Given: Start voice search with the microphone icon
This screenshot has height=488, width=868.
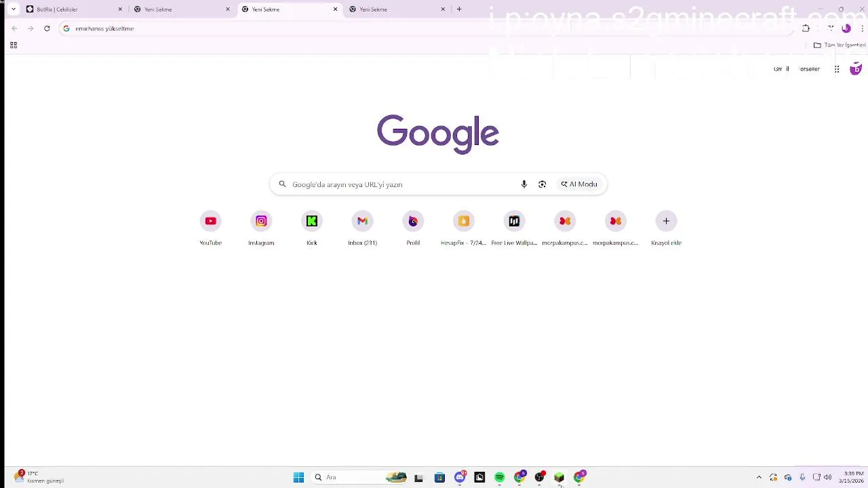Looking at the screenshot, I should [524, 184].
